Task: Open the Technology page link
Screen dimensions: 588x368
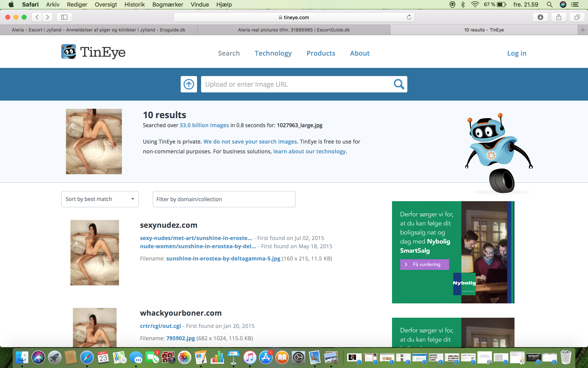Action: pos(273,53)
